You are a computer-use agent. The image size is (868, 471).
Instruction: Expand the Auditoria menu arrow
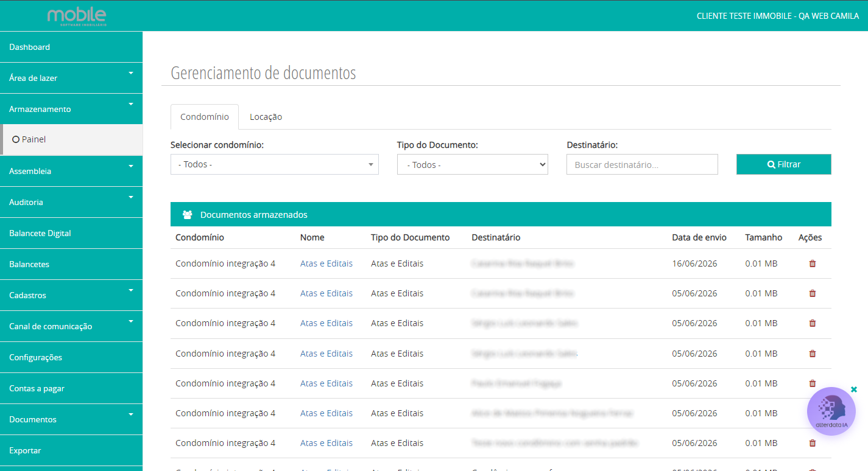[131, 197]
